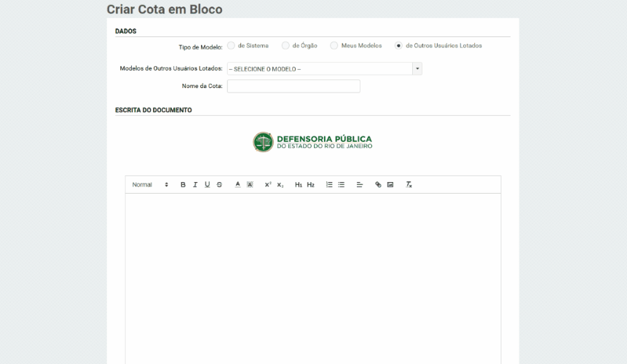Toggle bold formatting in editor toolbar

184,185
